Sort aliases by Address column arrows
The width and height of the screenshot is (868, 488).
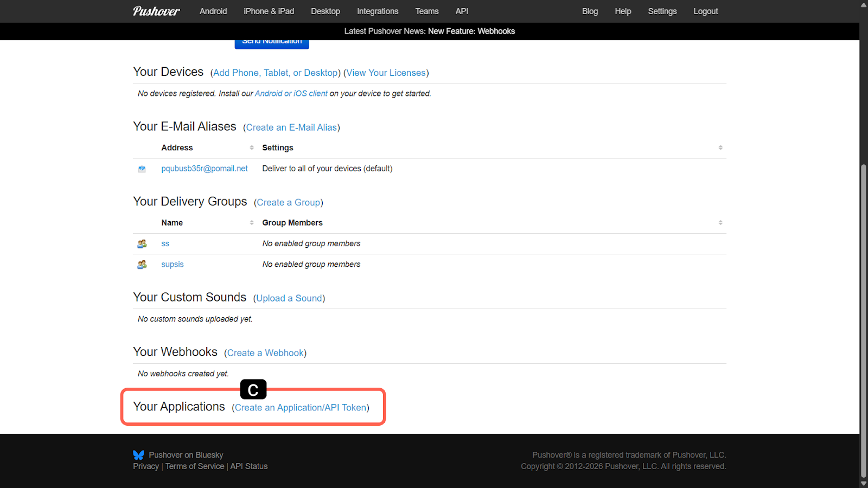point(252,147)
